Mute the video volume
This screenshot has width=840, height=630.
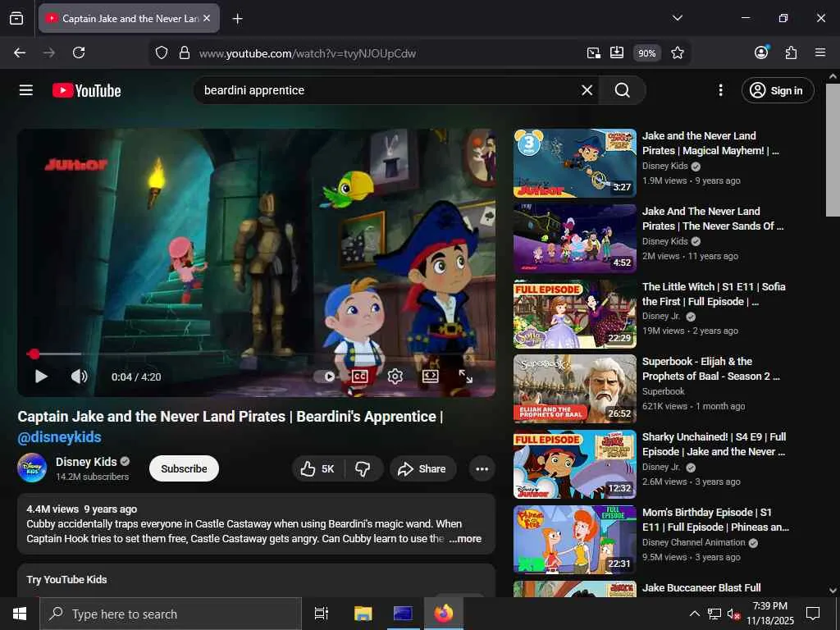tap(79, 377)
